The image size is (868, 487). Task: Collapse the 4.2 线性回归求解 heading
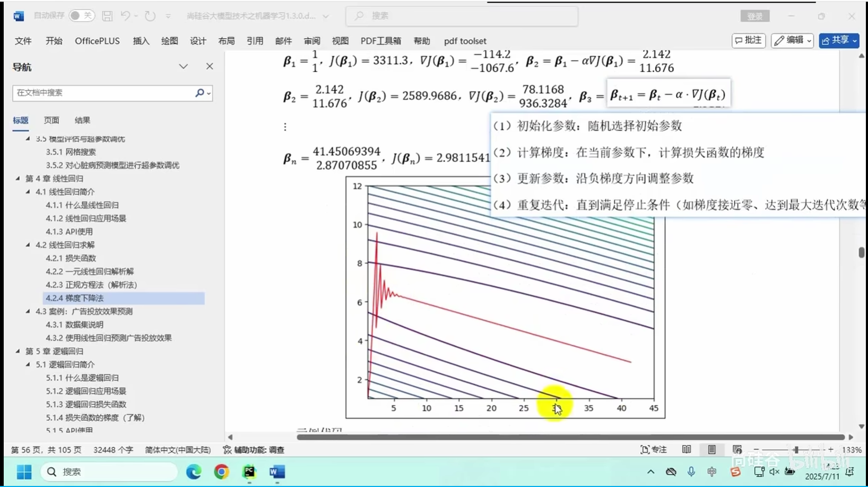click(28, 245)
